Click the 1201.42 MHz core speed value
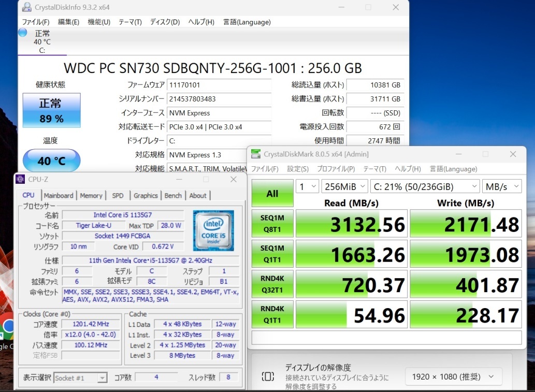The image size is (535, 392). [x=91, y=324]
